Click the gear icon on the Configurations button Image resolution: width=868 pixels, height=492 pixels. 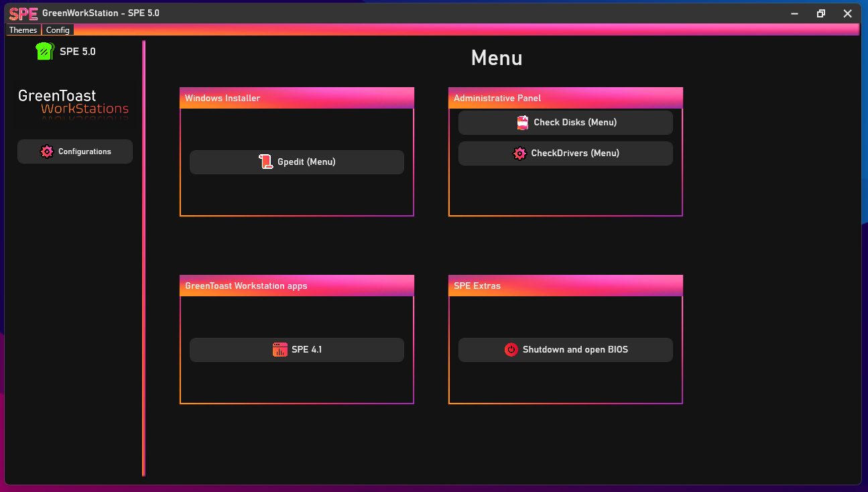pos(47,151)
